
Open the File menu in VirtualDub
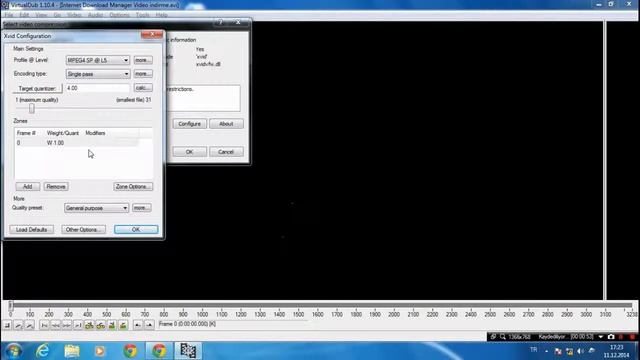(9, 15)
